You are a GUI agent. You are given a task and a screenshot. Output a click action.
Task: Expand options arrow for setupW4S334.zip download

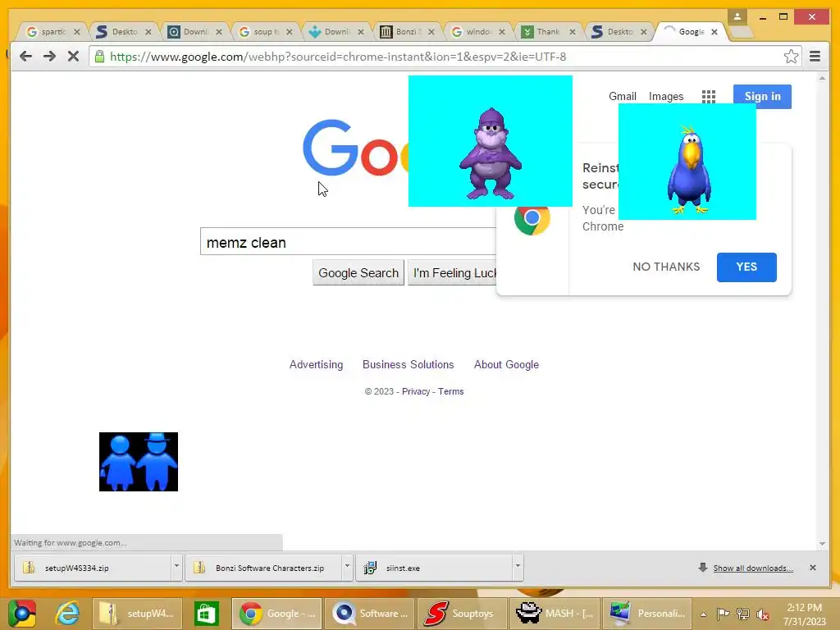[x=176, y=566]
